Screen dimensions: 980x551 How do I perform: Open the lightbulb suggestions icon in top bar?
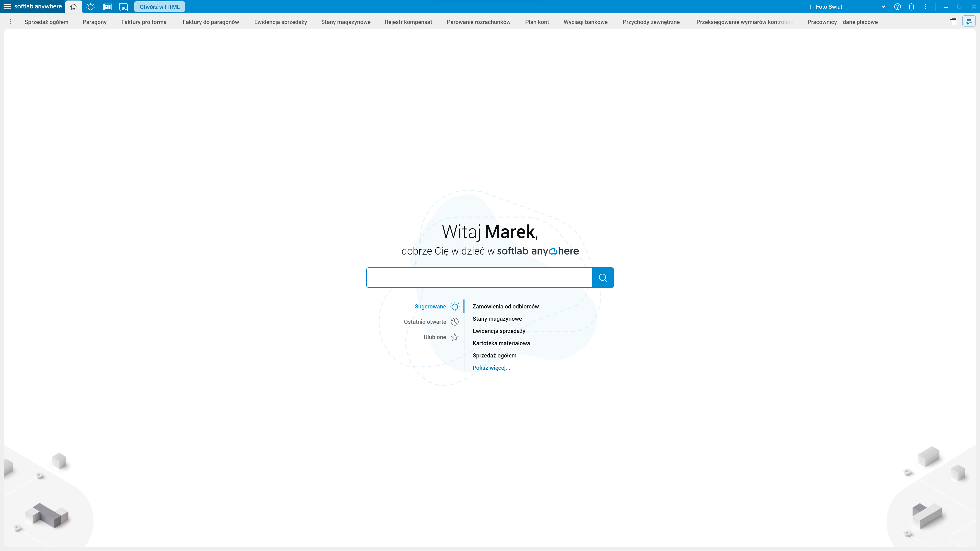point(91,7)
